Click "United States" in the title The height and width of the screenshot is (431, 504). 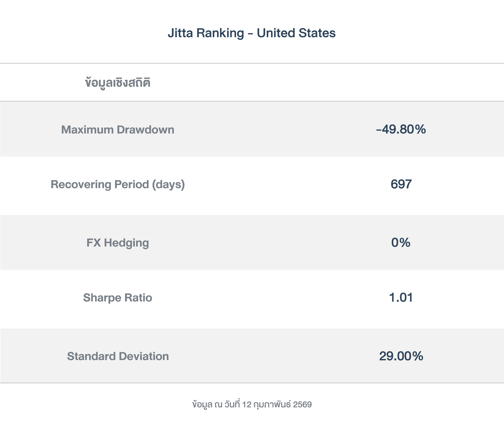[x=296, y=33]
